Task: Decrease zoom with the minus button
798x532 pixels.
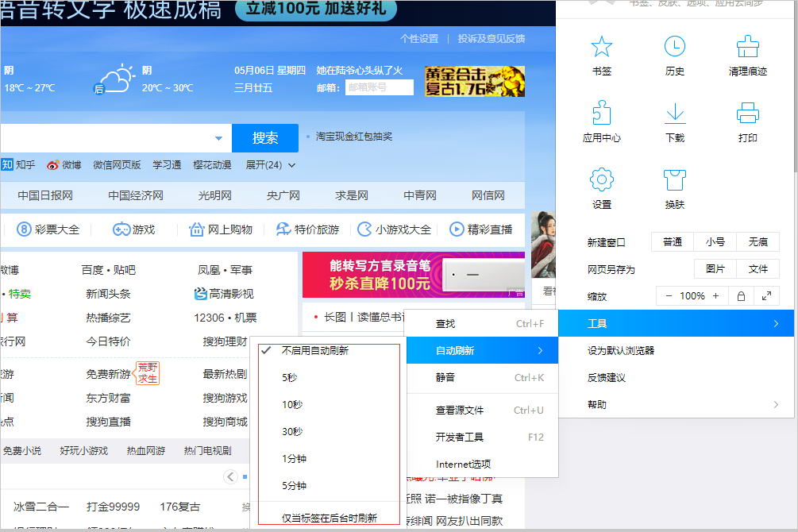Action: point(669,296)
